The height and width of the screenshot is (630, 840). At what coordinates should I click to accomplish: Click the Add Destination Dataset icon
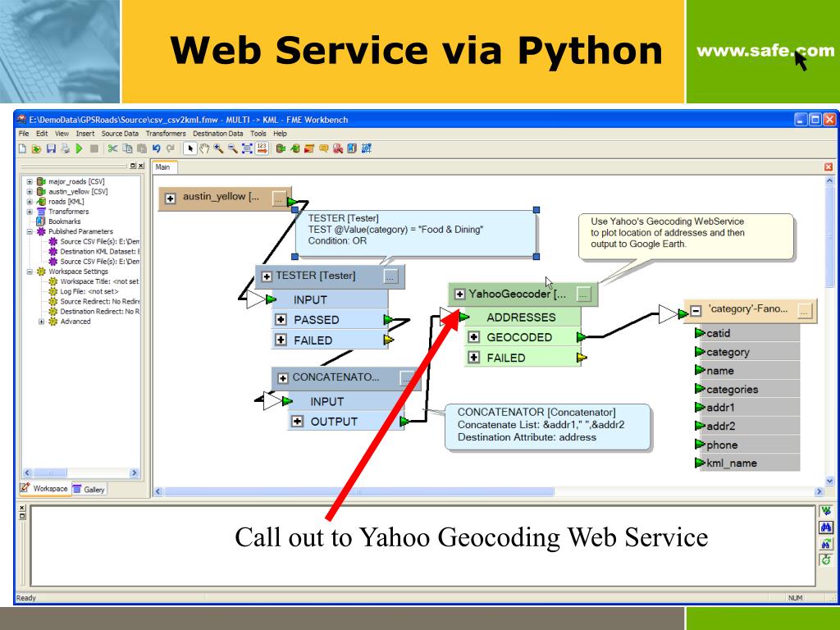[295, 148]
